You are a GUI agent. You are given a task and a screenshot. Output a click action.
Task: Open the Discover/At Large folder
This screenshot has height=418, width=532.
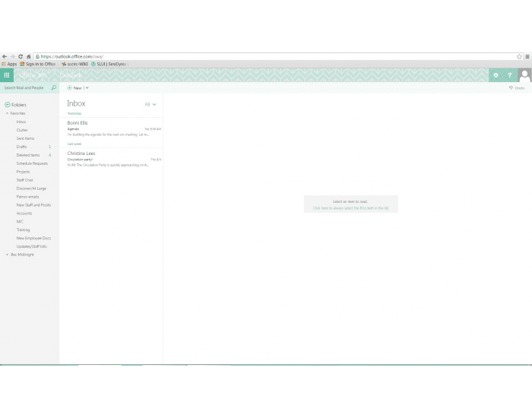[31, 188]
